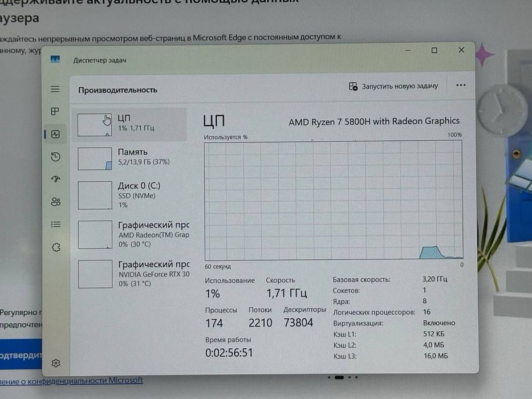Click the 'Ядра:' cores label
Screen dimensions: 532x399
(x=342, y=302)
